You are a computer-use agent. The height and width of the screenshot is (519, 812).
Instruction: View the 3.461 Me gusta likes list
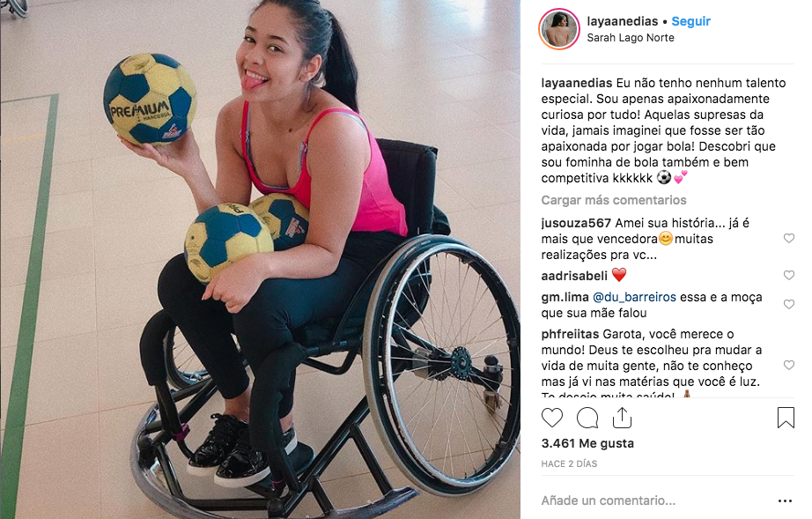pos(587,443)
